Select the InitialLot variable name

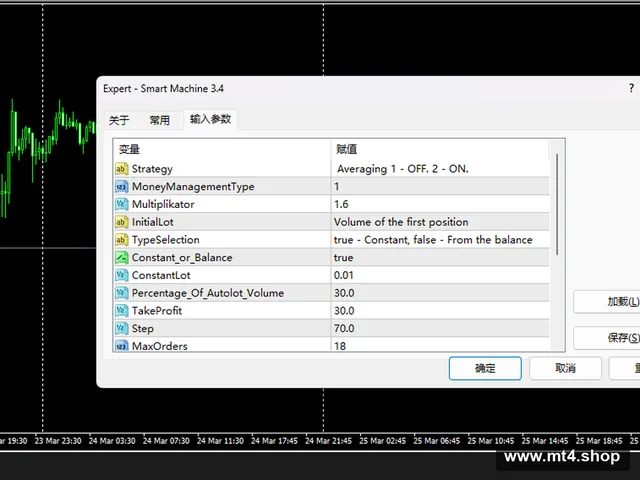[152, 222]
